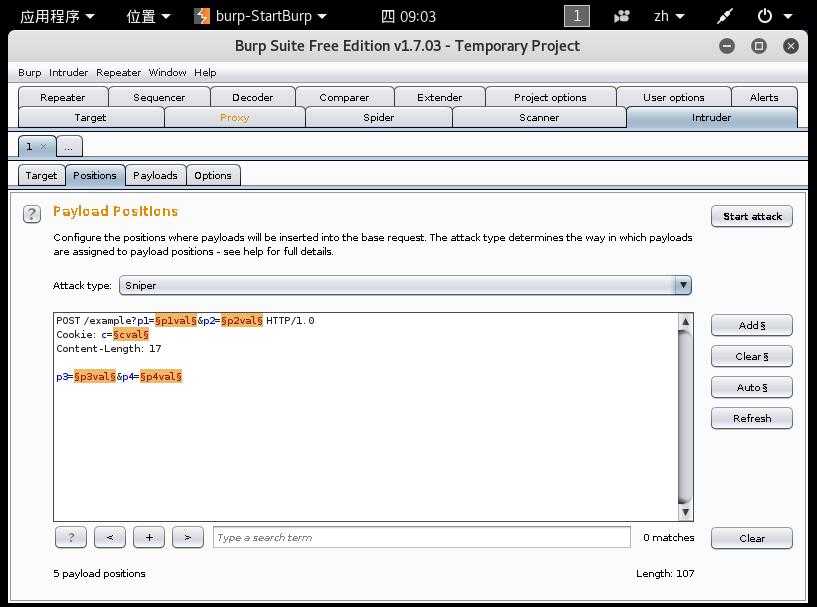Switch to the Intruder Target sub-tab
This screenshot has height=607, width=817.
click(x=41, y=176)
